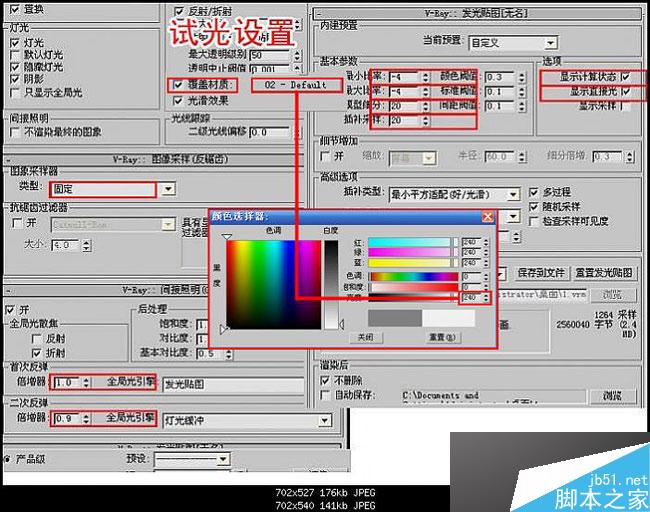Click in the hue/blackness color field
Image resolution: width=650 pixels, height=512 pixels.
coord(274,285)
